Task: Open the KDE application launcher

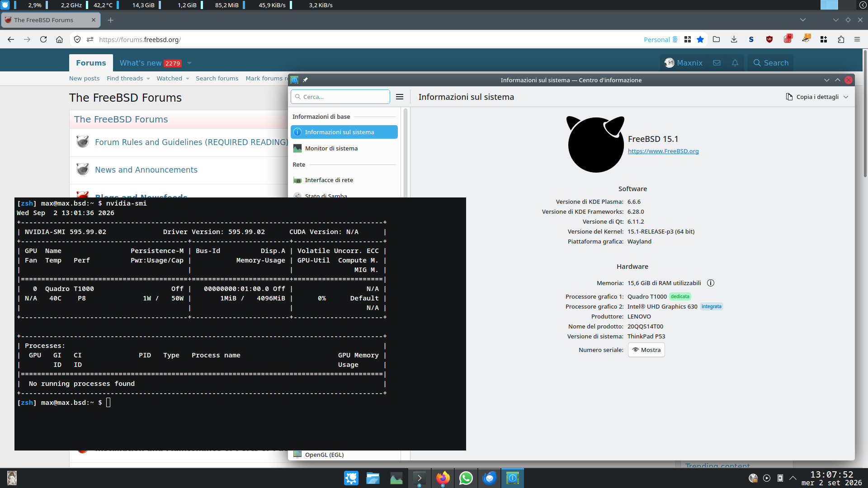Action: click(351, 478)
